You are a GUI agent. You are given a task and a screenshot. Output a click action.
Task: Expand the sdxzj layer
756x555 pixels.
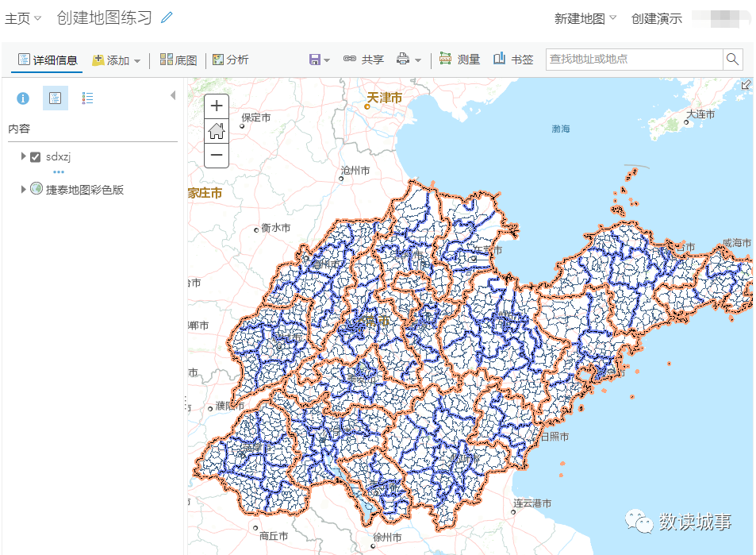[23, 156]
